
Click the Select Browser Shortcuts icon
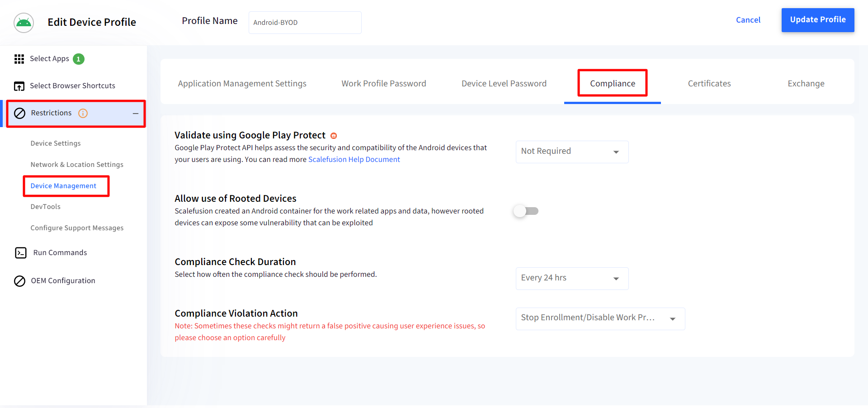pyautogui.click(x=19, y=86)
